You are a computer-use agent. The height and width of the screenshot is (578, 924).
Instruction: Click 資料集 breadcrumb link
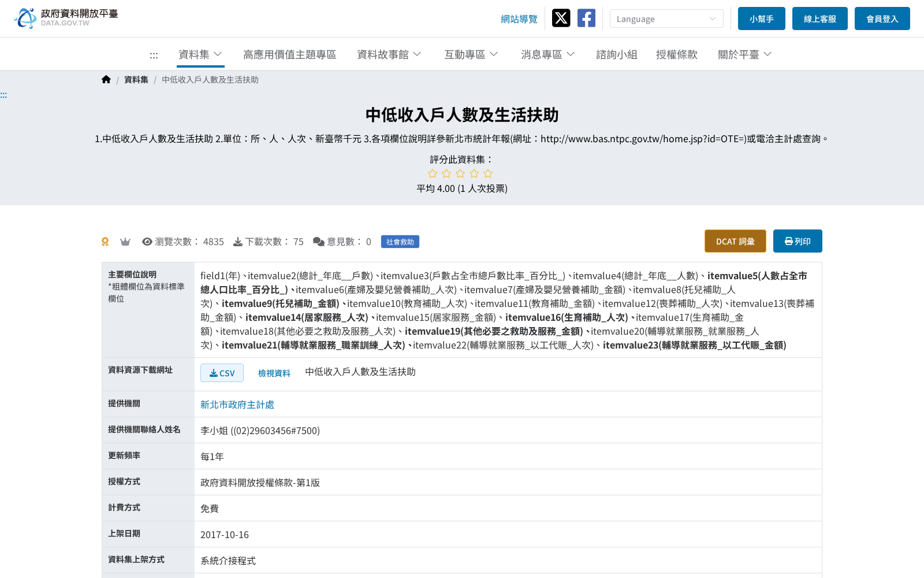coord(136,80)
